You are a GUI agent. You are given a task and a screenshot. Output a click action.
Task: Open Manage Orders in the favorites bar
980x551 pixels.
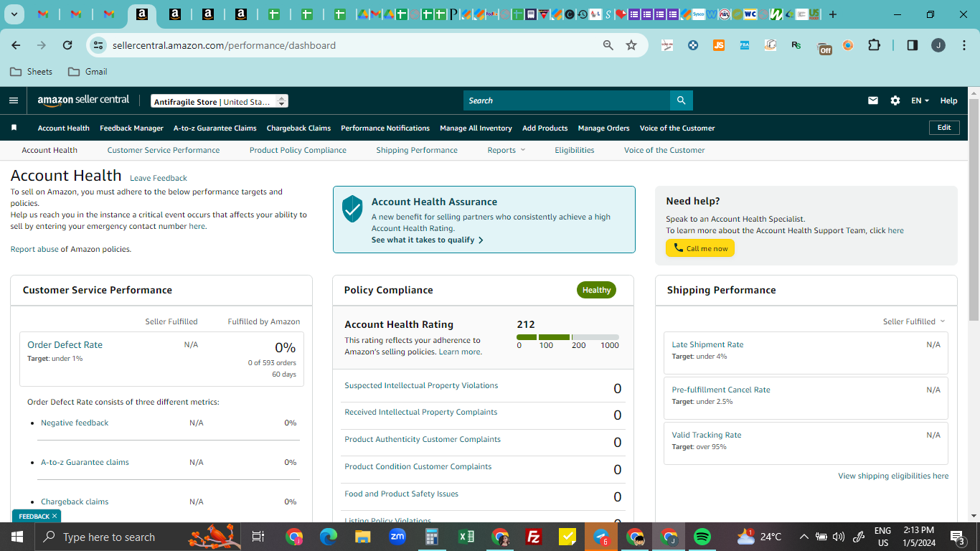(603, 128)
